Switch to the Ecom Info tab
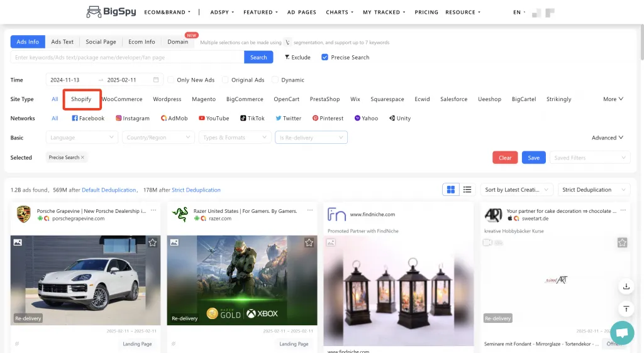 click(142, 42)
